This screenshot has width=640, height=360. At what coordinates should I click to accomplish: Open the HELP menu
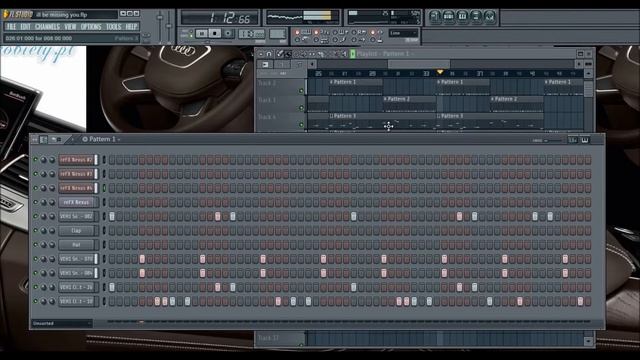pyautogui.click(x=131, y=27)
